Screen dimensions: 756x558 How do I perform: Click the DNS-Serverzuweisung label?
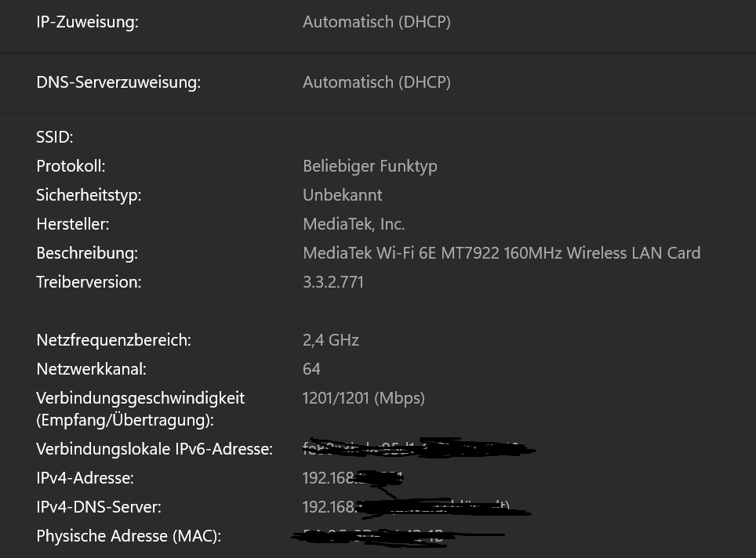coord(118,82)
